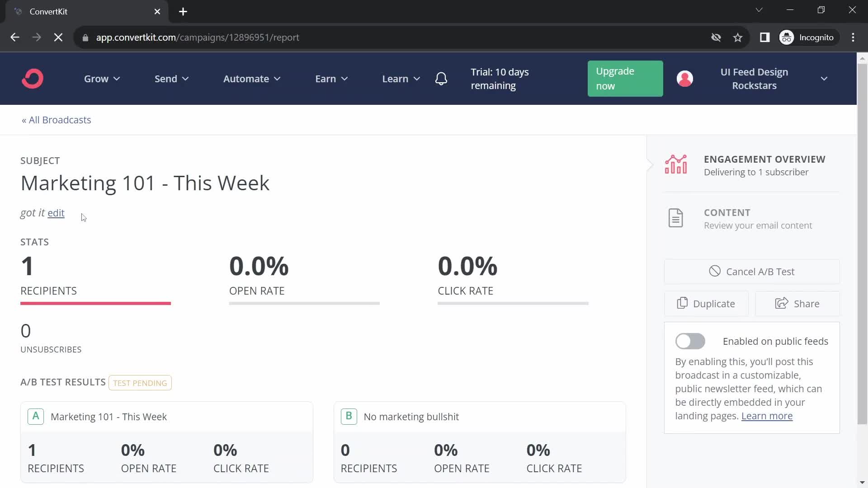Open the Content review section
Viewport: 868px width, 488px height.
coord(751,219)
